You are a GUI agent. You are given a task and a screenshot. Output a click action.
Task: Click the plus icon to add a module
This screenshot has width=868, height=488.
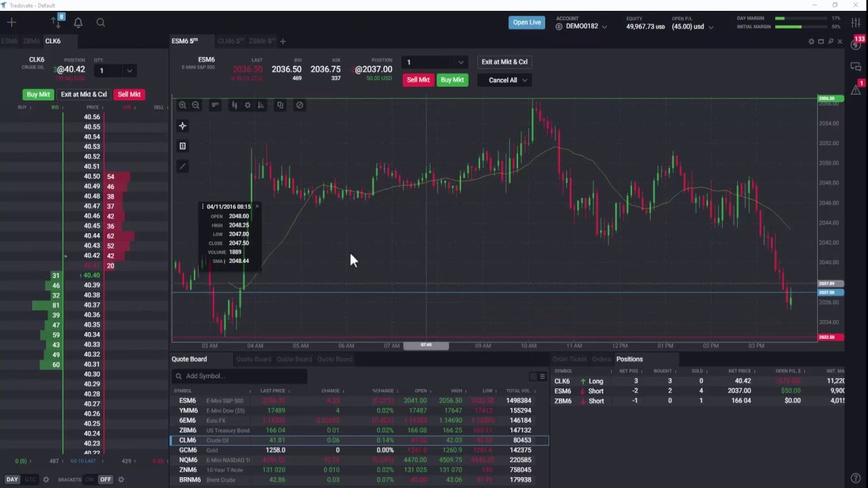tap(12, 22)
